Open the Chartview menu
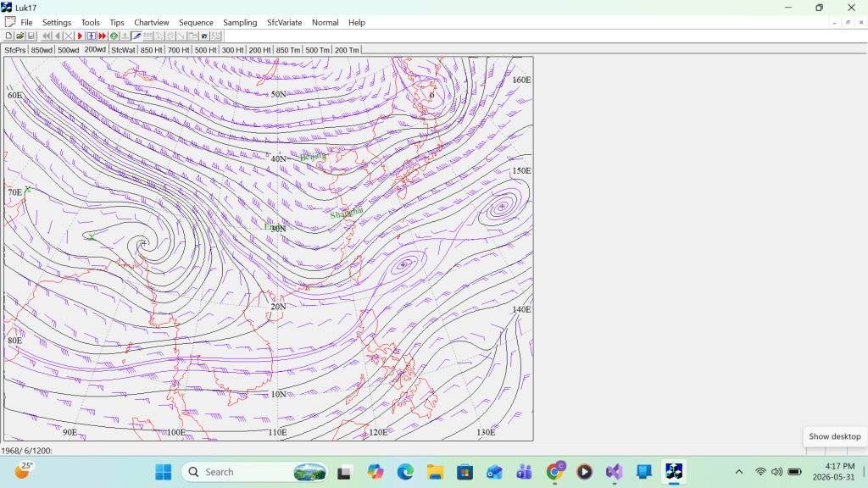The height and width of the screenshot is (488, 868). pyautogui.click(x=151, y=23)
